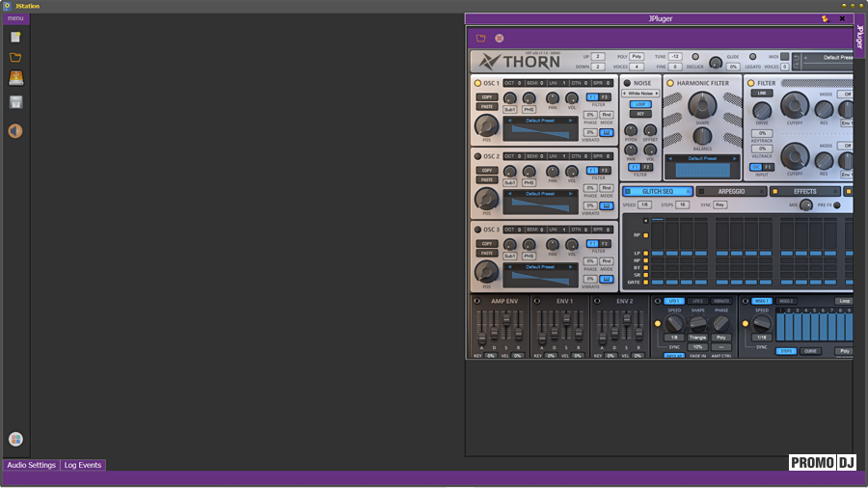The width and height of the screenshot is (868, 488).
Task: Select the MSEG 2 tab
Action: (786, 301)
